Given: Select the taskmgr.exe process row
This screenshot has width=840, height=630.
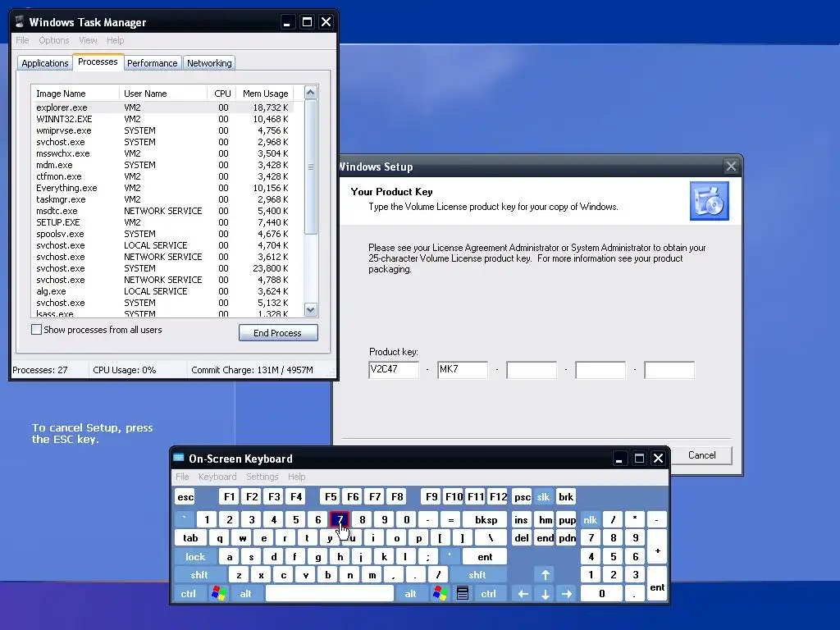Looking at the screenshot, I should [162, 199].
